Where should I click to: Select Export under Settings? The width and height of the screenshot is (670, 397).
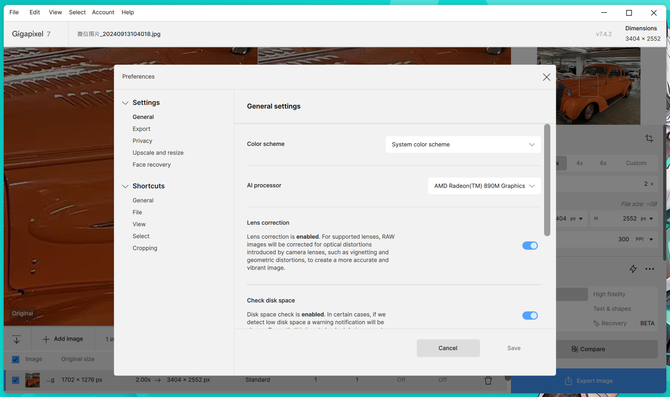pyautogui.click(x=141, y=129)
